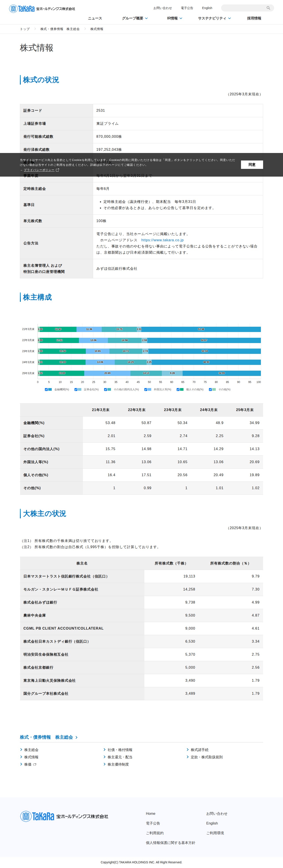Toggle 外国法人等(%) legend checkbox
The width and height of the screenshot is (283, 868).
146,390
